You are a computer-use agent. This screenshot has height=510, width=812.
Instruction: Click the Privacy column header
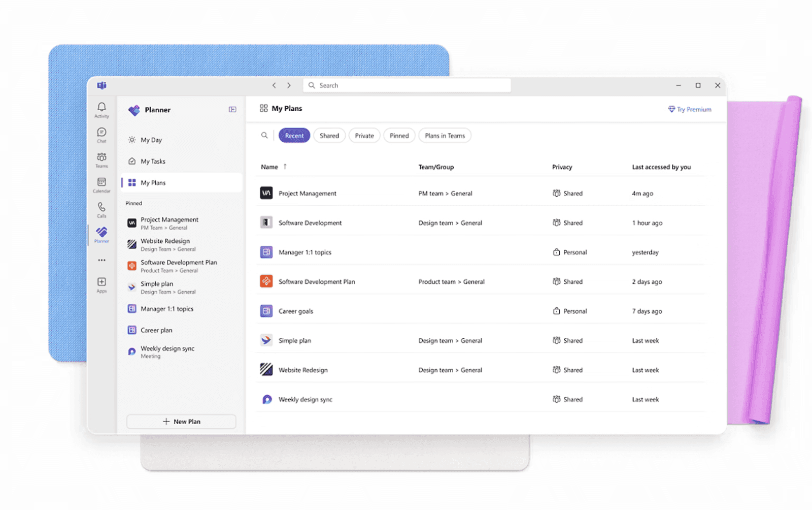pos(562,167)
